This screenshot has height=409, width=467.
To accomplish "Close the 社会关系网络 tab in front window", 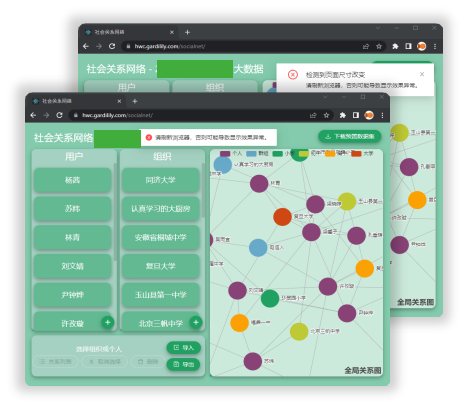I will click(x=119, y=101).
